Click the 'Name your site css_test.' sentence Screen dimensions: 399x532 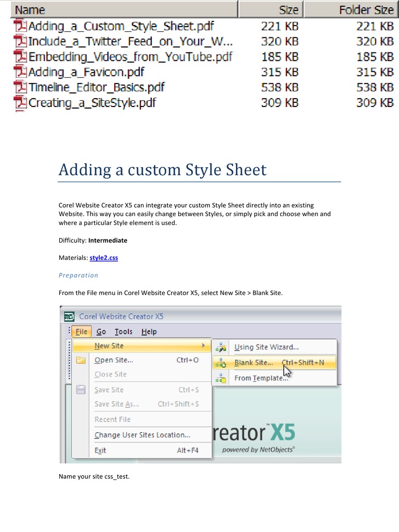click(x=94, y=476)
